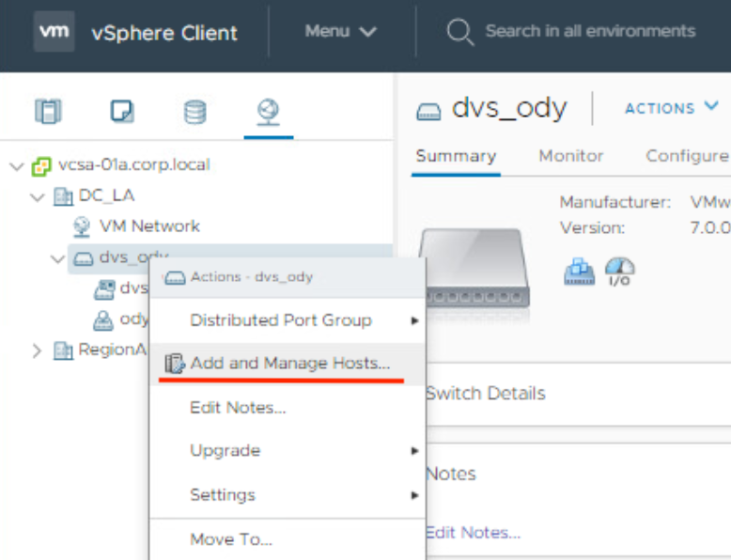This screenshot has width=731, height=560.
Task: Switch to the Configure tab
Action: click(687, 156)
